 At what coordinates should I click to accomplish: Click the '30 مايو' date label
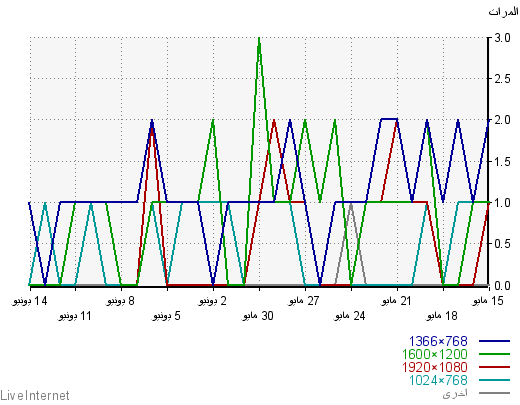pyautogui.click(x=258, y=316)
